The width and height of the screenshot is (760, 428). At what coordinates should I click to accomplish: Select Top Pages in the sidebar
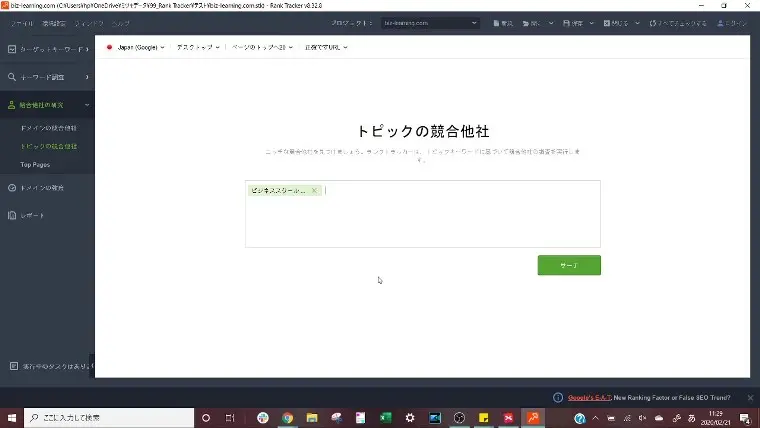tap(35, 164)
